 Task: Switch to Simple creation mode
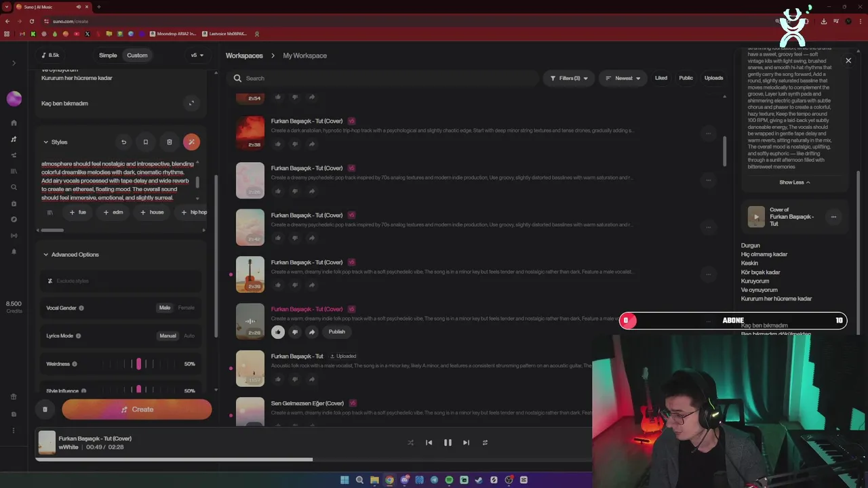coord(108,56)
